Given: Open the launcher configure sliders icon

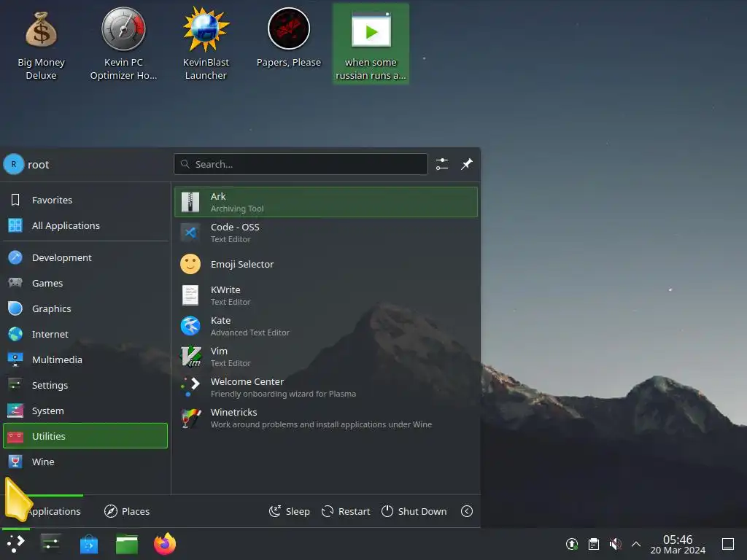Looking at the screenshot, I should pos(442,164).
